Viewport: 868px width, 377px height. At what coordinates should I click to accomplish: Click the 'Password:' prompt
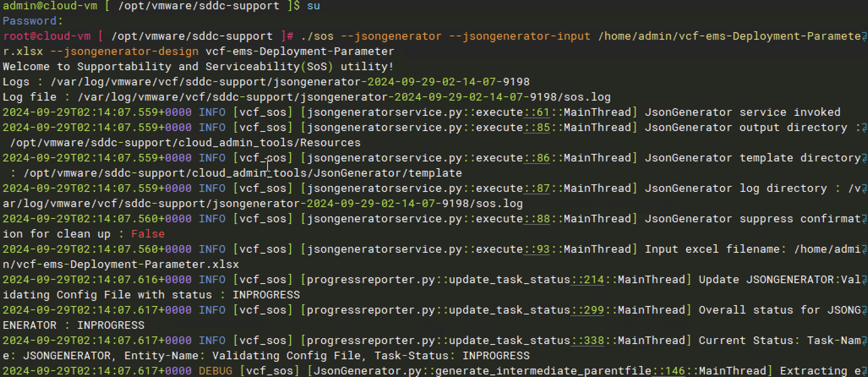pos(33,21)
